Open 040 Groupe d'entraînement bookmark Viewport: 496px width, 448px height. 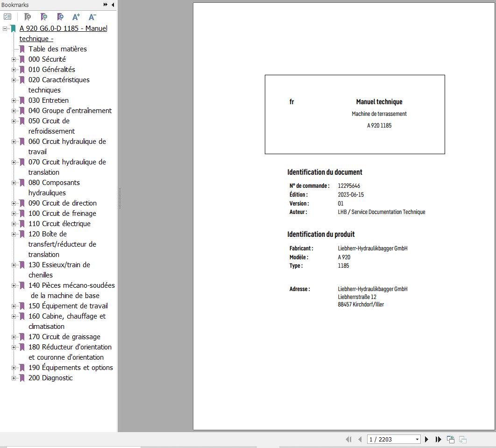(70, 111)
